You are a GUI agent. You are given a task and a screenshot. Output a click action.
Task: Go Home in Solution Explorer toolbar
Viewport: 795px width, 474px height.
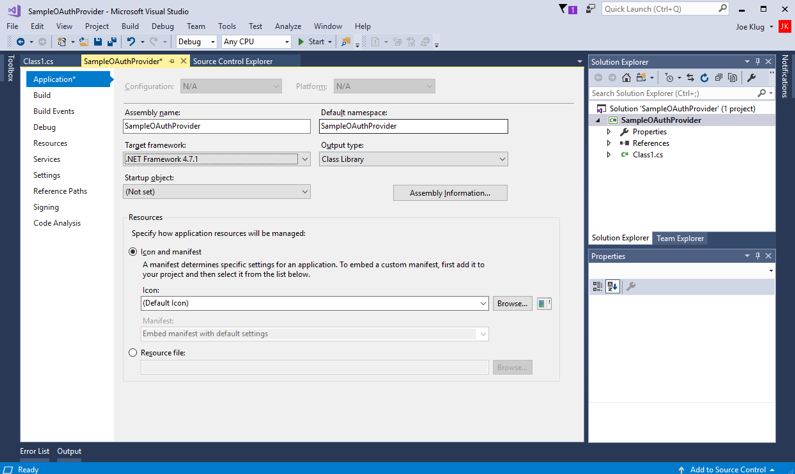pyautogui.click(x=626, y=78)
